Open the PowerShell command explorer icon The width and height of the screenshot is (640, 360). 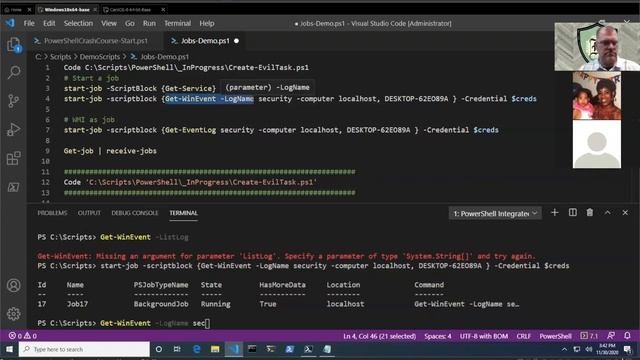click(13, 187)
